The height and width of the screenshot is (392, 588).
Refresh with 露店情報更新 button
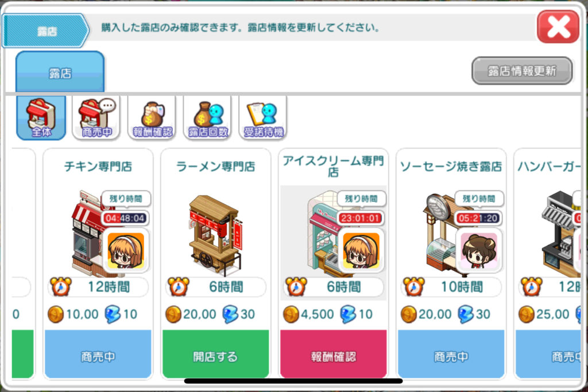(x=521, y=71)
